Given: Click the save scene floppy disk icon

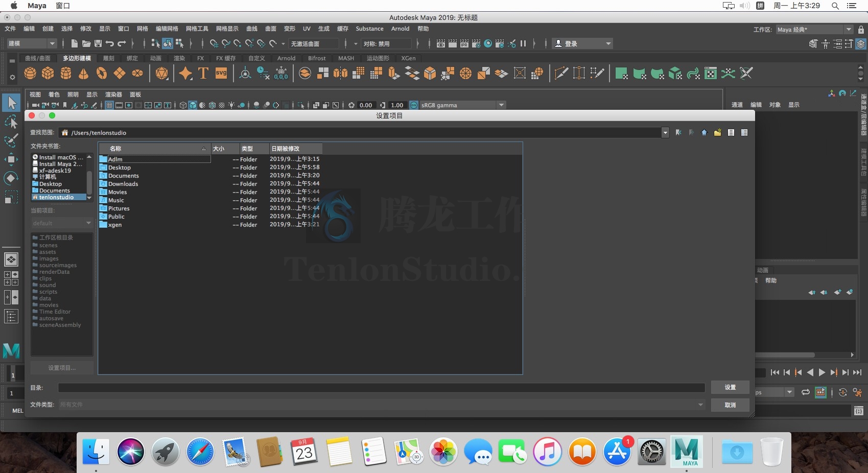Looking at the screenshot, I should [x=98, y=44].
